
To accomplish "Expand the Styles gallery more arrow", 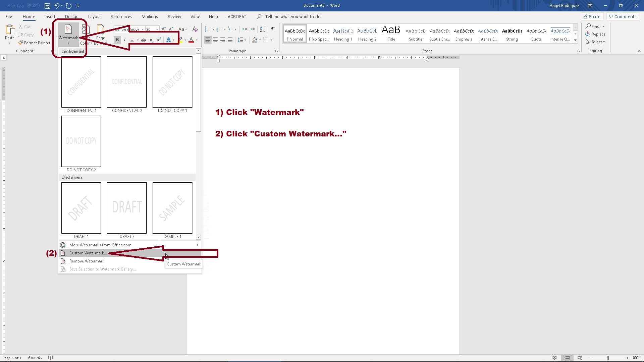I will 575,40.
